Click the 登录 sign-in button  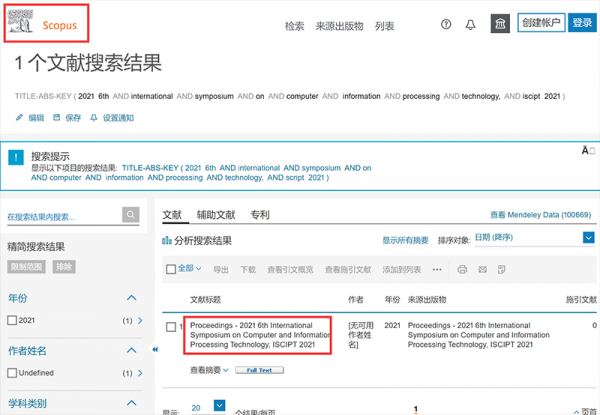pos(581,23)
